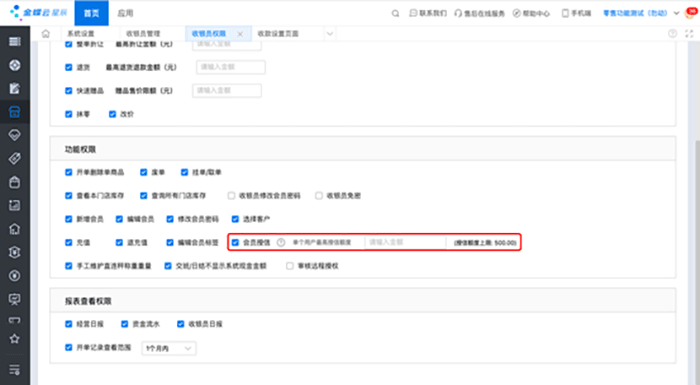Uncheck the 退货 checkbox
700x385 pixels.
(x=68, y=67)
